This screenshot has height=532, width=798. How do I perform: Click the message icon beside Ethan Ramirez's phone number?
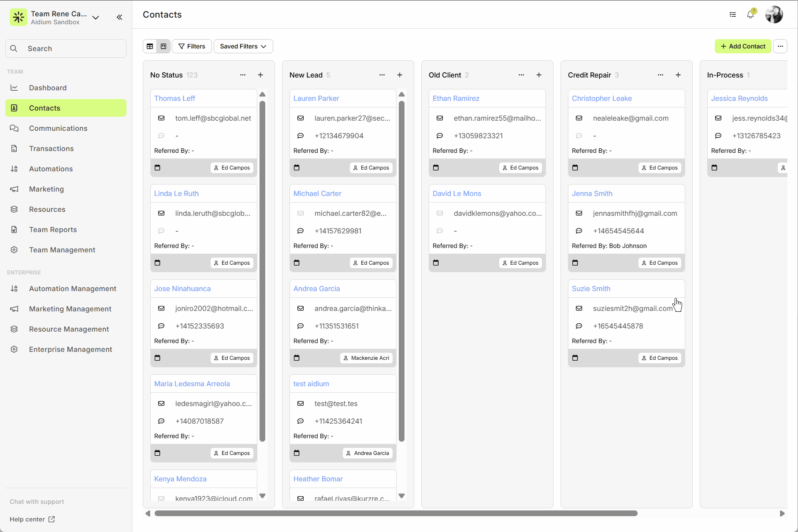click(440, 136)
